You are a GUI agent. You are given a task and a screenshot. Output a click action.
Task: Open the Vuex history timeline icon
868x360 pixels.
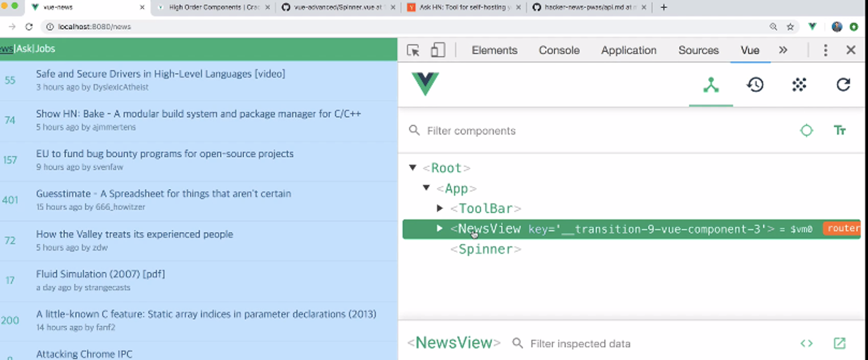click(x=755, y=85)
